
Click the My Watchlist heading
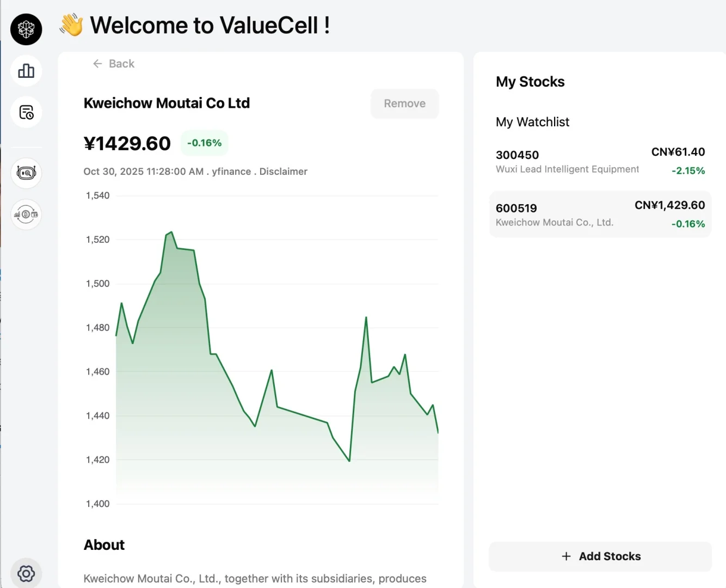click(x=532, y=122)
